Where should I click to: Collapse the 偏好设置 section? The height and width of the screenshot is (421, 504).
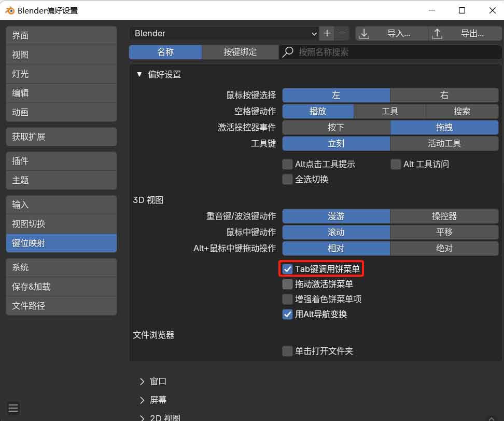(x=139, y=74)
